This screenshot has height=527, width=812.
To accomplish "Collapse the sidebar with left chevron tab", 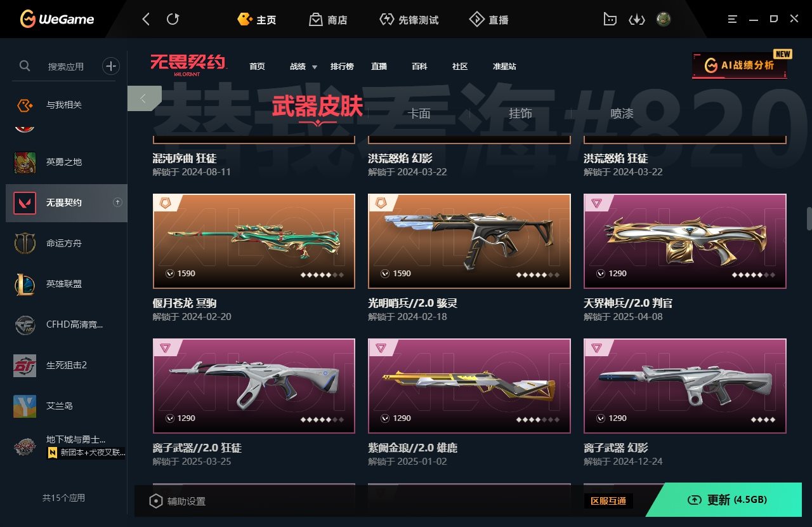I will pos(144,98).
